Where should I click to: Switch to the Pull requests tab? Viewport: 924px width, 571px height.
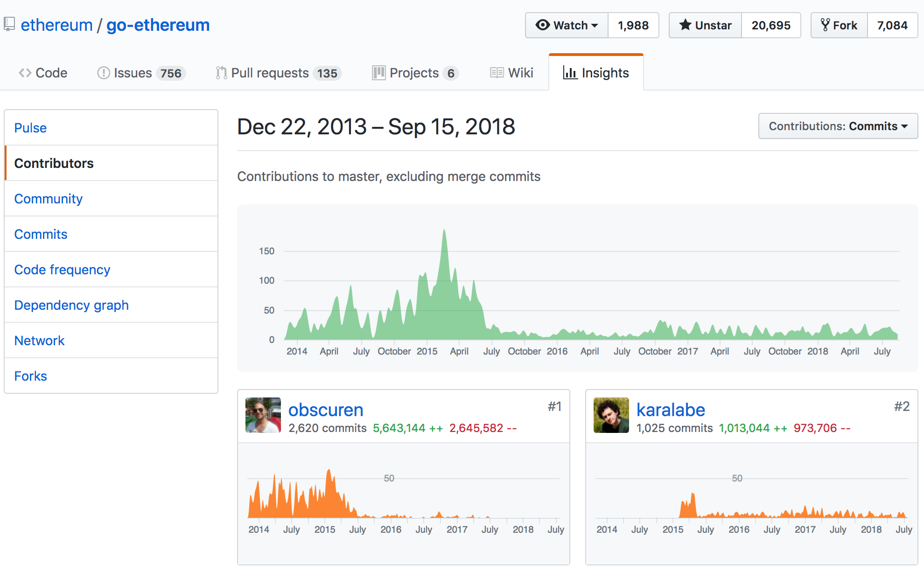279,73
